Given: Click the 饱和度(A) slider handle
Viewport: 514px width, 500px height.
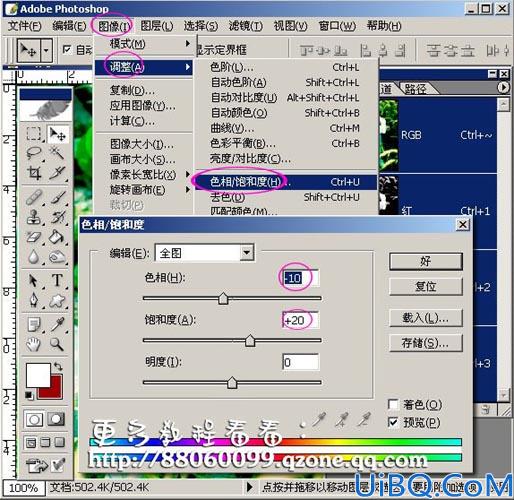Looking at the screenshot, I should pyautogui.click(x=250, y=340).
